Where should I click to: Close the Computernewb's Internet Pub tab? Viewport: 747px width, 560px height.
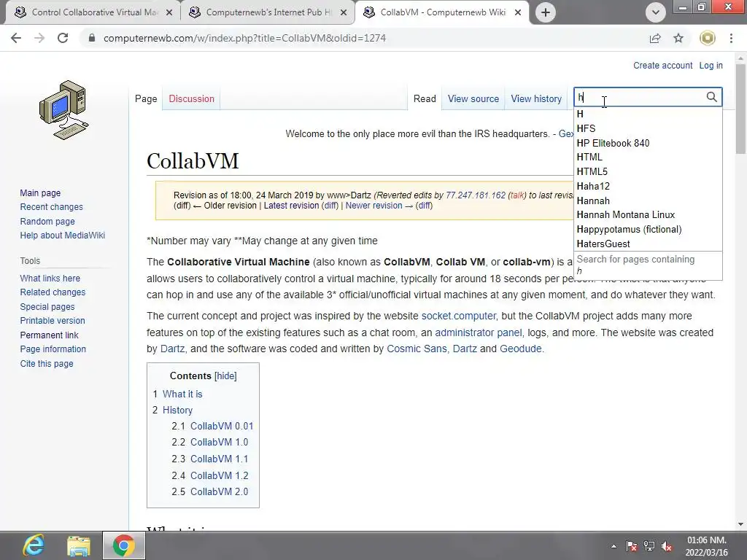coord(344,12)
